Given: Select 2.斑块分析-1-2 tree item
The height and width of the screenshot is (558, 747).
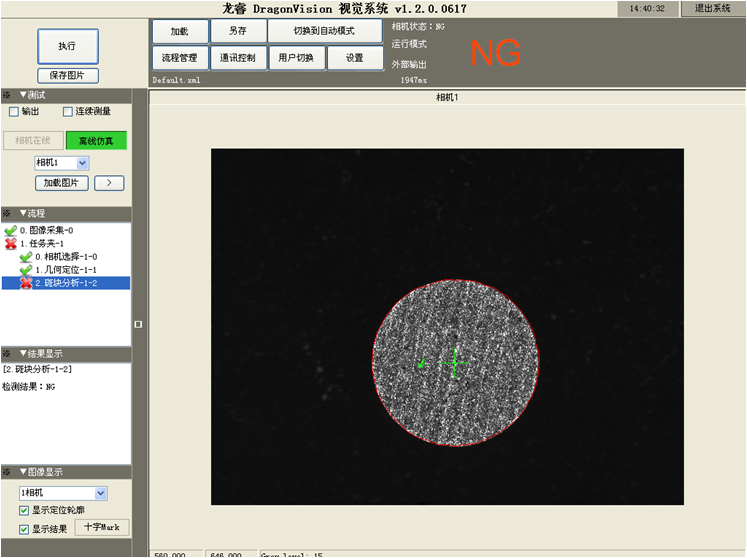Looking at the screenshot, I should 66,283.
